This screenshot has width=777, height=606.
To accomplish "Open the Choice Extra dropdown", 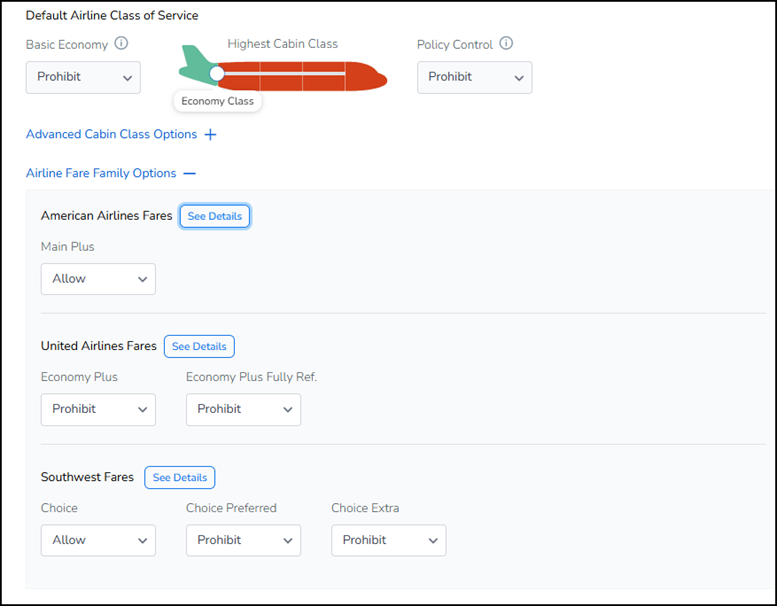I will pos(388,540).
